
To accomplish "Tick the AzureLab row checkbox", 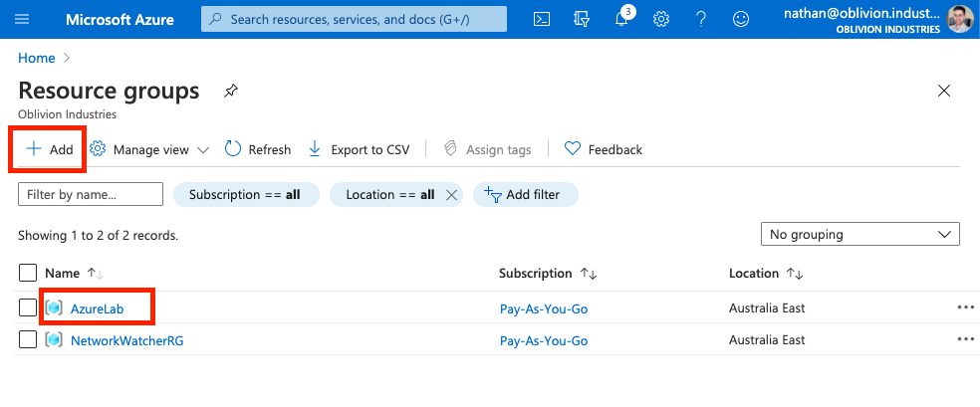I will pos(28,307).
